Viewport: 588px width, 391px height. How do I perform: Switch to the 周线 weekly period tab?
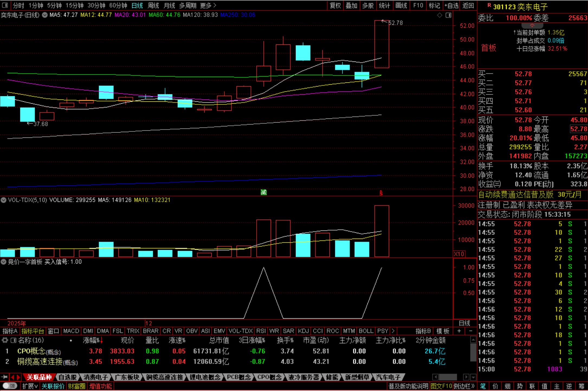(x=153, y=5)
